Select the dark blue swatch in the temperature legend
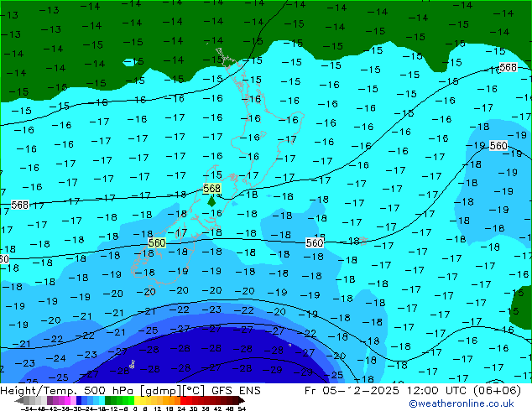532x411 pixels. click(x=79, y=400)
